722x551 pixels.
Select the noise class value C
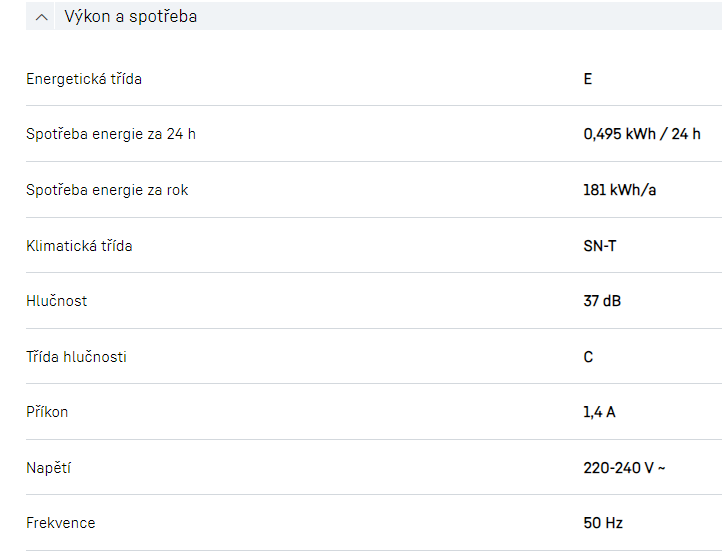tap(588, 357)
